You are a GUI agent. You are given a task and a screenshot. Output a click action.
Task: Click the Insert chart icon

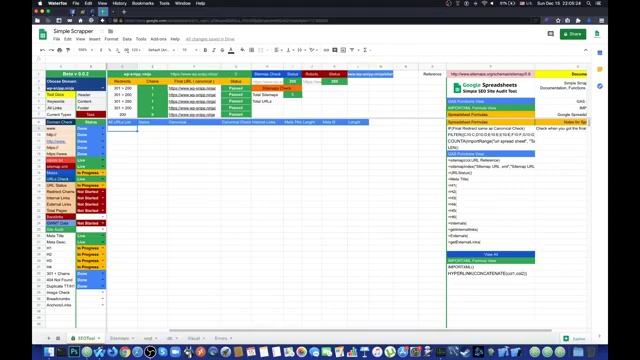tap(343, 50)
